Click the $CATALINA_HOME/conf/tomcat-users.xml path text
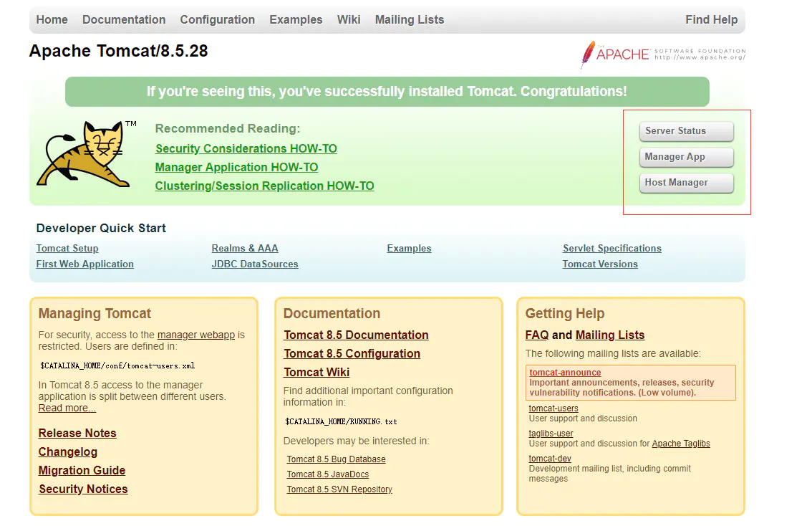The image size is (812, 526). point(117,366)
